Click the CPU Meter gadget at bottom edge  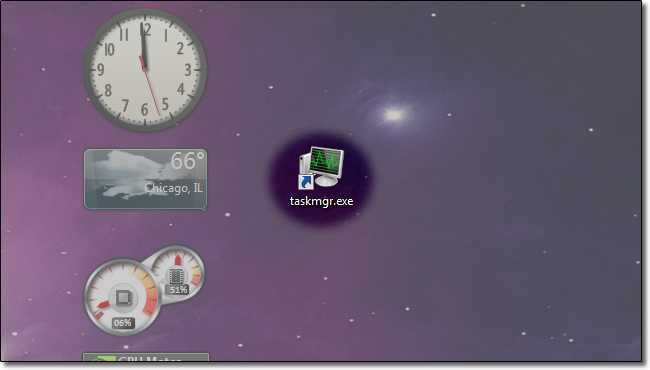(146, 358)
